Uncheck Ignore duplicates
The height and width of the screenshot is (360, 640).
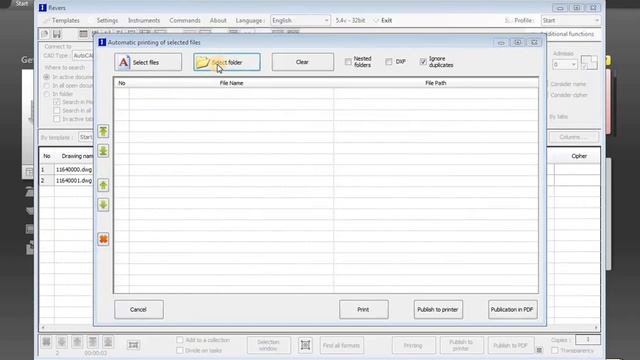(x=423, y=62)
